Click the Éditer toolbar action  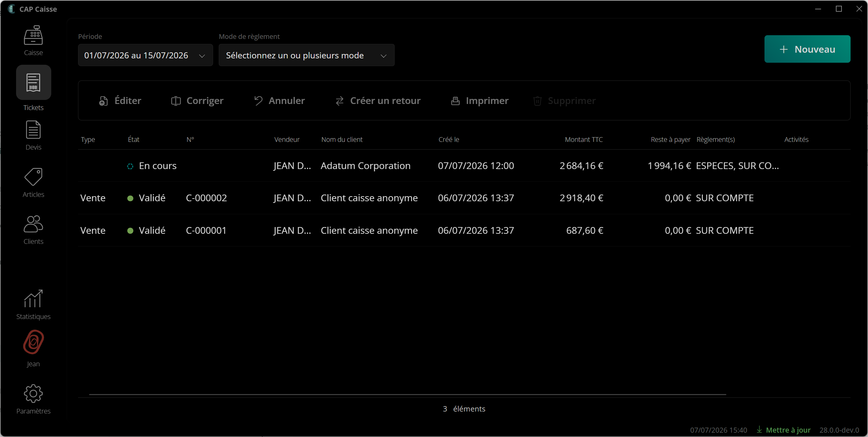pos(120,101)
